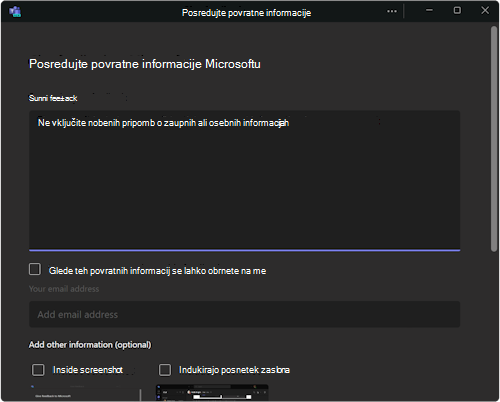Enable the 'Indukirajo posnetek zaslona' checkbox
This screenshot has height=402, width=500.
coord(165,370)
